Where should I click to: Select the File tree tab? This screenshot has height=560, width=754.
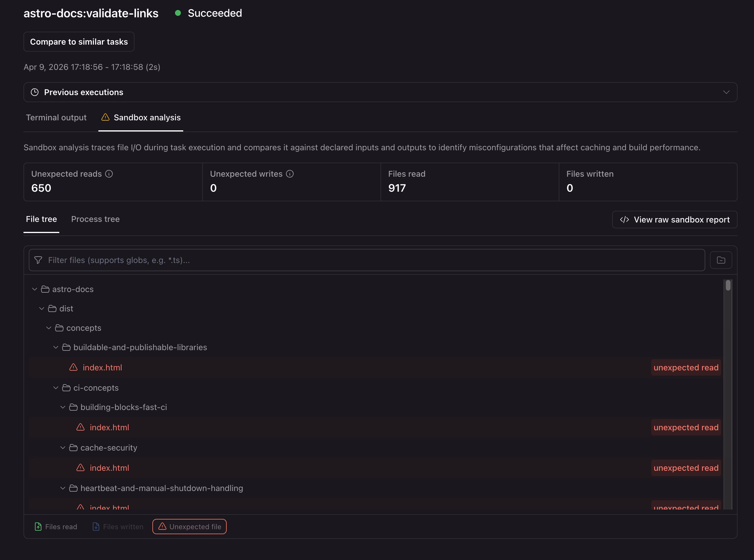pyautogui.click(x=41, y=219)
